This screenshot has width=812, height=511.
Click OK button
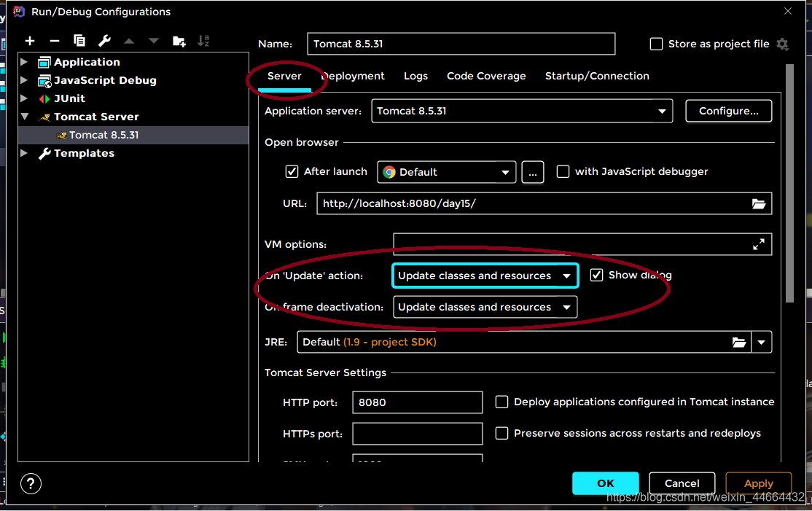606,483
